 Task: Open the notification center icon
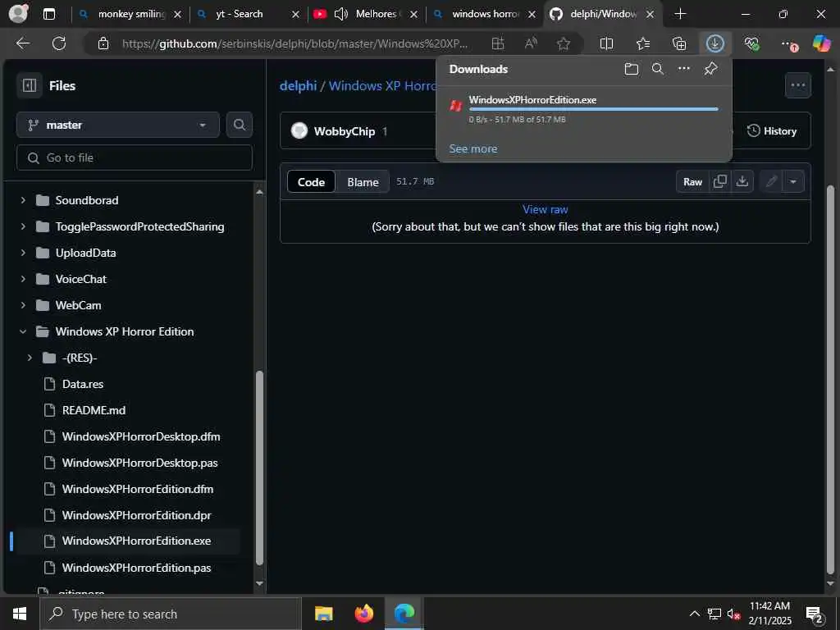pyautogui.click(x=815, y=614)
